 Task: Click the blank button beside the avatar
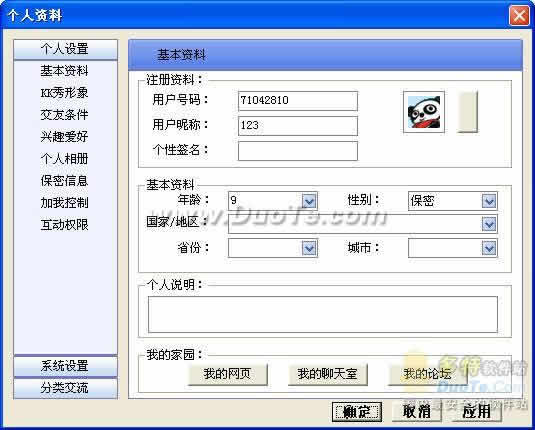pos(467,112)
